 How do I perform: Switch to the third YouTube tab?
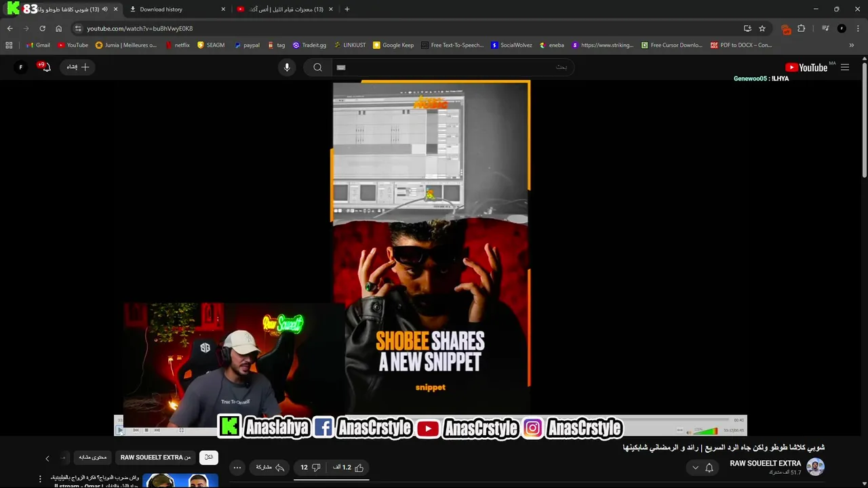pyautogui.click(x=285, y=9)
